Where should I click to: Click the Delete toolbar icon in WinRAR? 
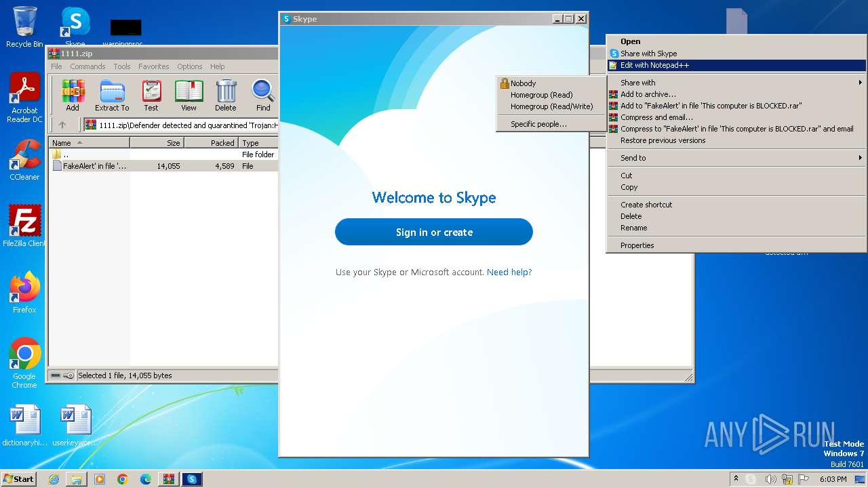point(226,96)
